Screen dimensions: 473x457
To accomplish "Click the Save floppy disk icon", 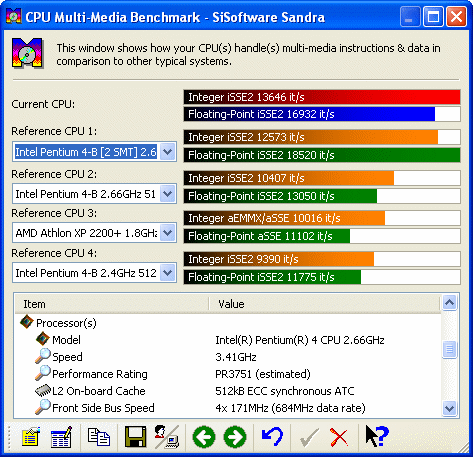I will click(135, 437).
